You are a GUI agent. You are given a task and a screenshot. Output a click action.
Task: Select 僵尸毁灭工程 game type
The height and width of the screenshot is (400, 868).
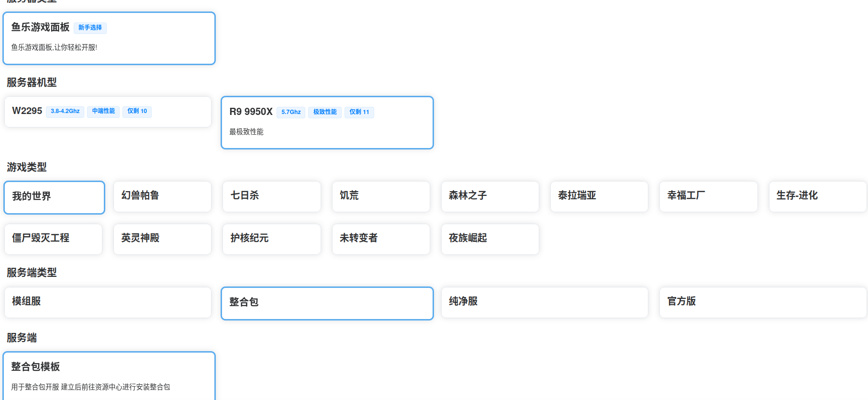pyautogui.click(x=53, y=239)
